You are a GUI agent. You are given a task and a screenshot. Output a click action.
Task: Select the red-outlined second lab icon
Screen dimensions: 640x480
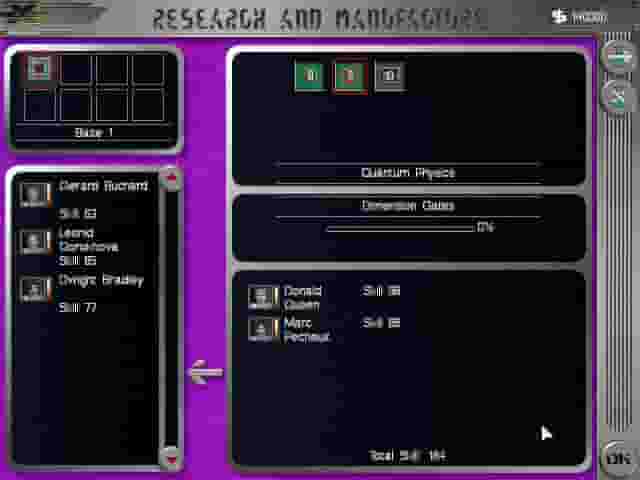(x=349, y=76)
